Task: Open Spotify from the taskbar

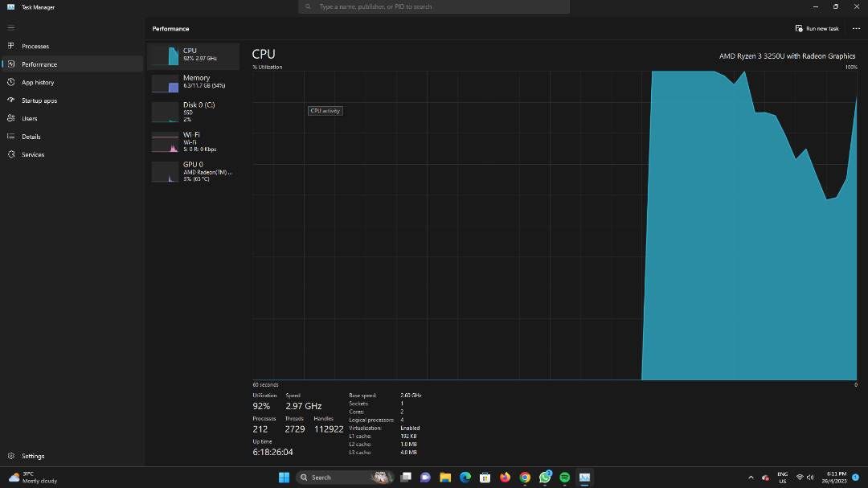Action: (565, 478)
